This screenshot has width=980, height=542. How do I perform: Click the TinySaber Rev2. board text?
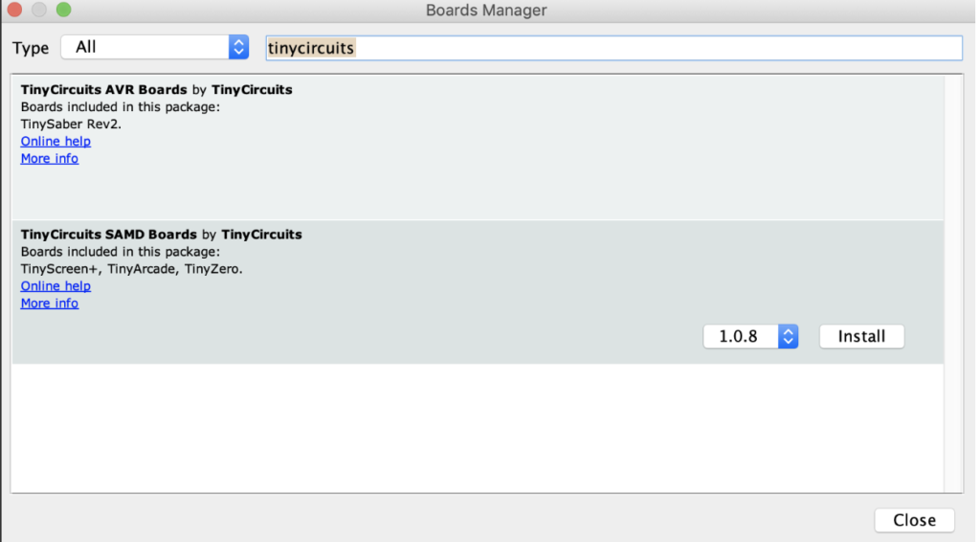[71, 124]
